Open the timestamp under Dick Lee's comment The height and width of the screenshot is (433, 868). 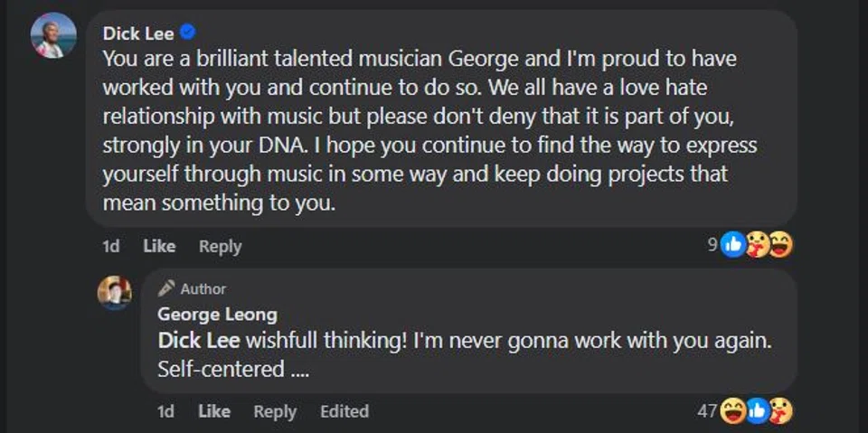click(x=110, y=246)
